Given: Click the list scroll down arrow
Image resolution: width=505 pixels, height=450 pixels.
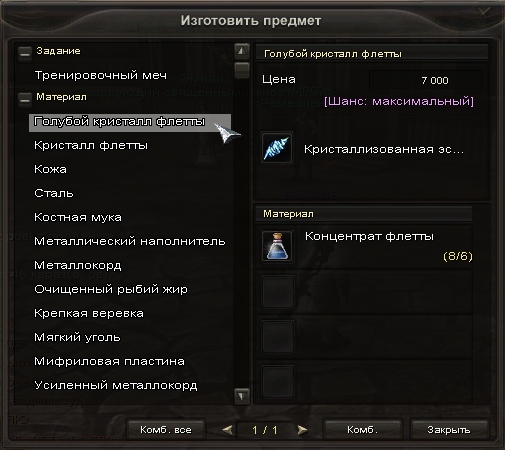Looking at the screenshot, I should click(242, 396).
